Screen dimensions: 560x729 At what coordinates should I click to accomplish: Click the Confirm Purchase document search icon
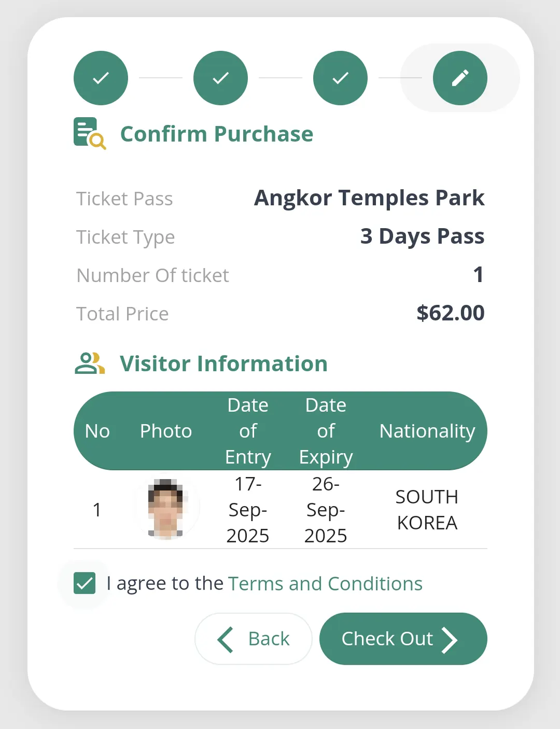coord(89,133)
